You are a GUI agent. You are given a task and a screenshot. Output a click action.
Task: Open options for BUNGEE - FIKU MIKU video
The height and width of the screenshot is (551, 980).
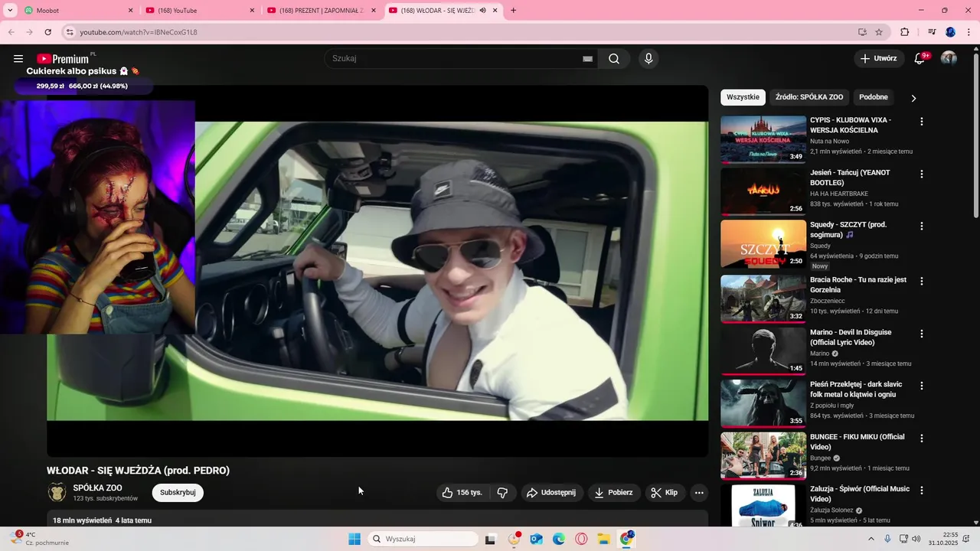(922, 439)
